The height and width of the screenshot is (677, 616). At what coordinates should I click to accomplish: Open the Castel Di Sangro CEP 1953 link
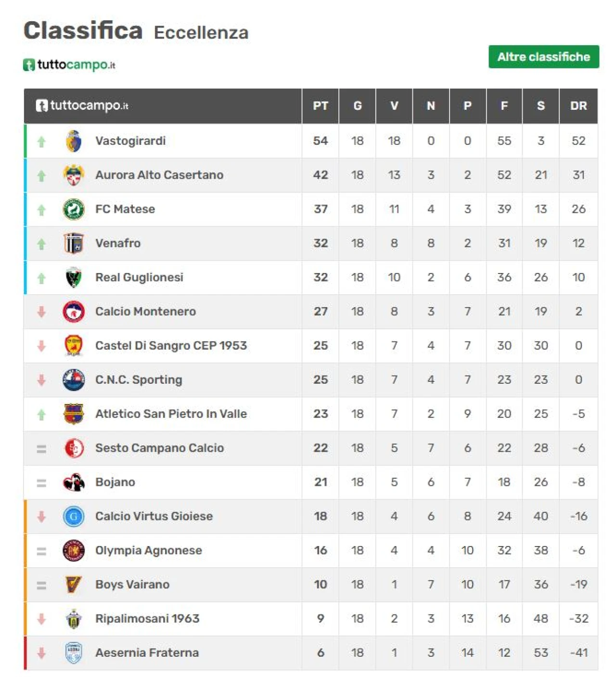pos(171,346)
